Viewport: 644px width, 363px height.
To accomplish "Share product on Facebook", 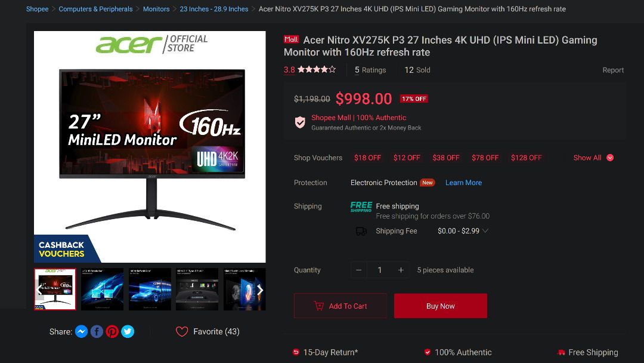I will (97, 331).
